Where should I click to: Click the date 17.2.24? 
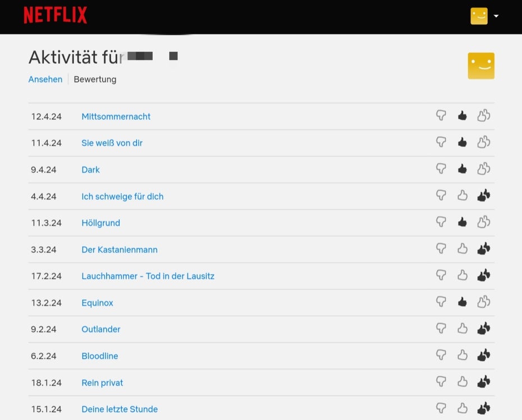tap(46, 276)
